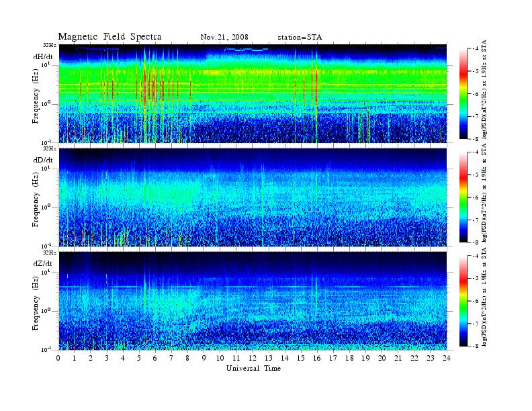Screen dimensions: 532x411
Task: Click the "station=STA" header label
Action: tap(300, 37)
